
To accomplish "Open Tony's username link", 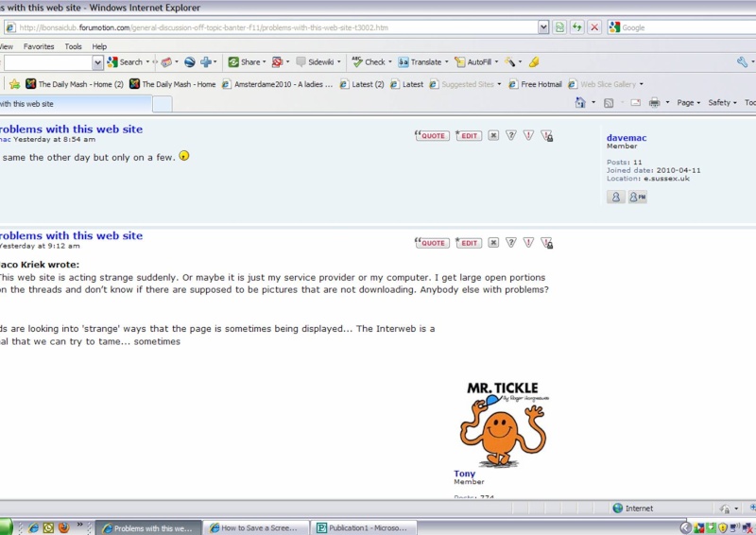I will coord(464,474).
